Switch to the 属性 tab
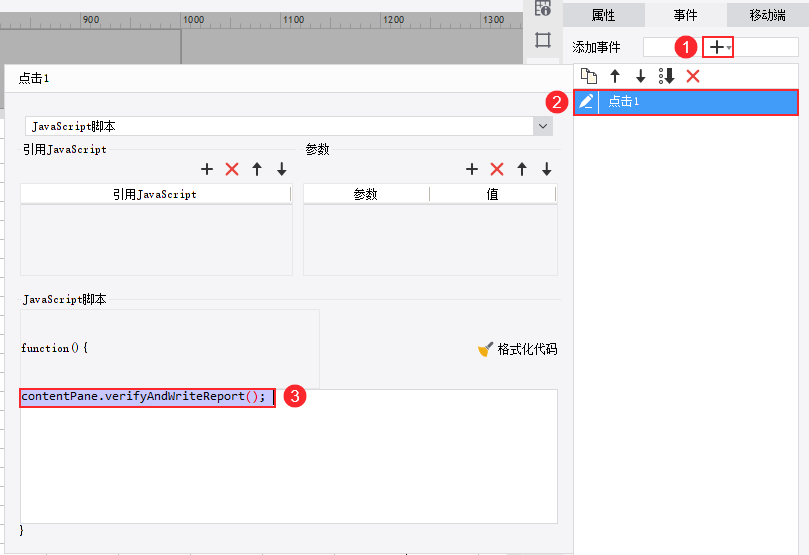The height and width of the screenshot is (555, 809). (x=603, y=15)
